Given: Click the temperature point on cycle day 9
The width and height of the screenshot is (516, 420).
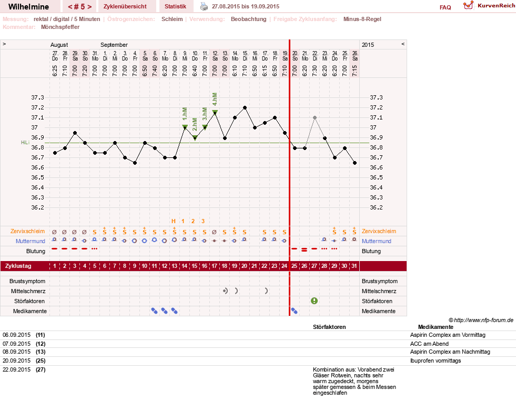Looking at the screenshot, I should (x=135, y=163).
